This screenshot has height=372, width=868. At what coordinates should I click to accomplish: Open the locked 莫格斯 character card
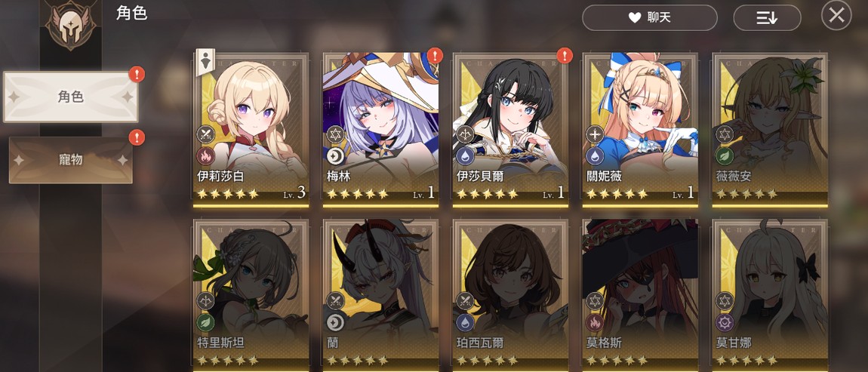click(x=640, y=296)
